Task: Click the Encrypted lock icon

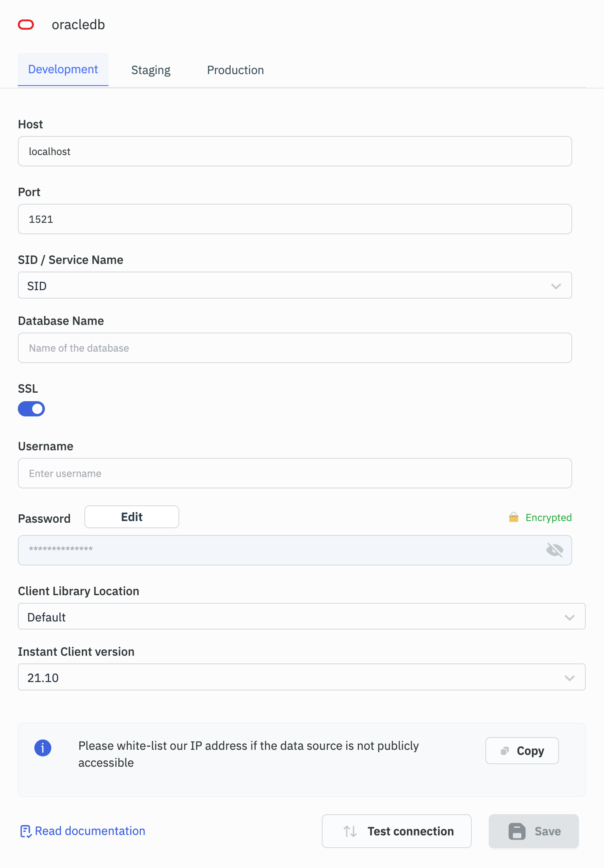Action: (x=514, y=517)
